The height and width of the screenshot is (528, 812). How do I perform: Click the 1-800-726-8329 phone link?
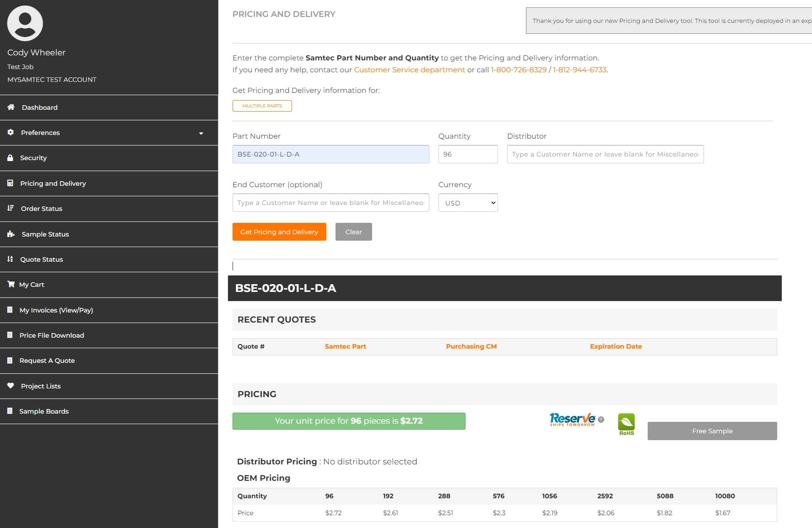pos(519,70)
